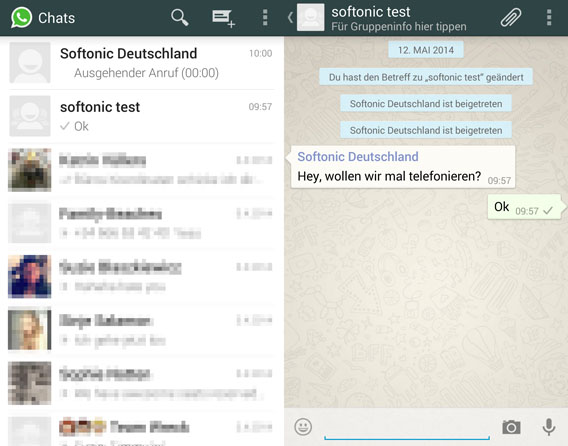This screenshot has height=446, width=568.
Task: Tap softonic test group picture in list
Action: coord(30,116)
